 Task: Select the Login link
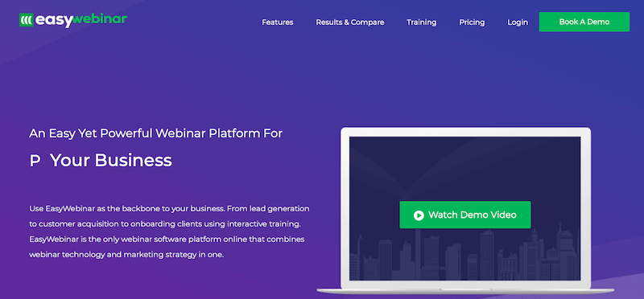(x=518, y=23)
